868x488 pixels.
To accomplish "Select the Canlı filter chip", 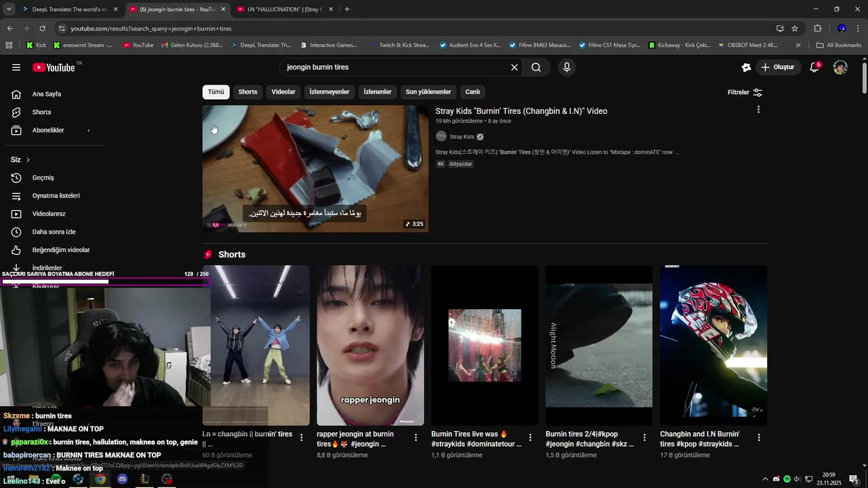I will pos(472,92).
